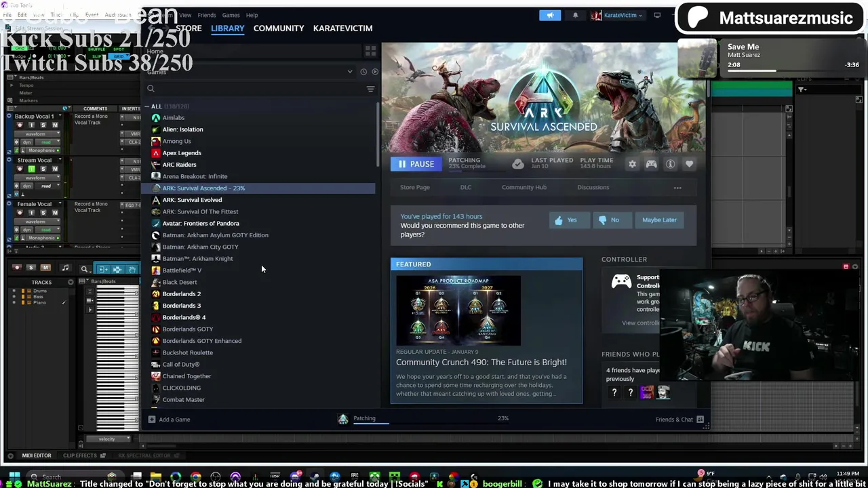Open Steam app from Windows taskbar
This screenshot has width=868, height=488.
tap(315, 476)
